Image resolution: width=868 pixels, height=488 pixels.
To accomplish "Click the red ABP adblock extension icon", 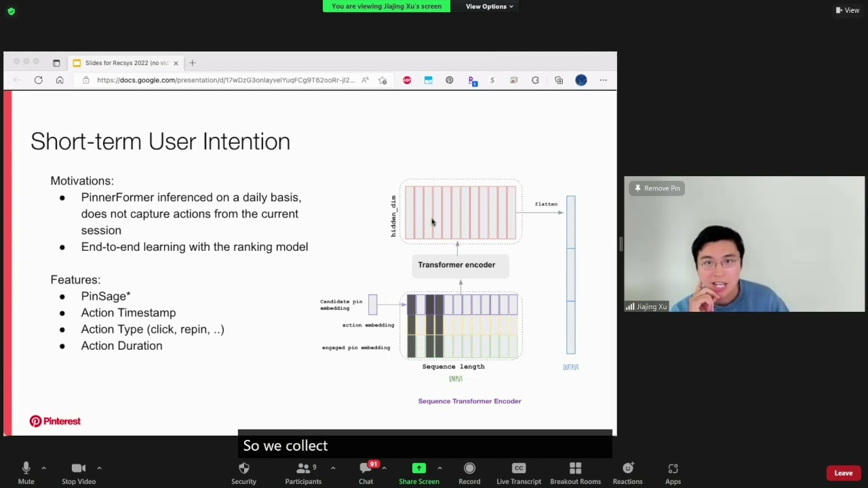I will (x=407, y=80).
